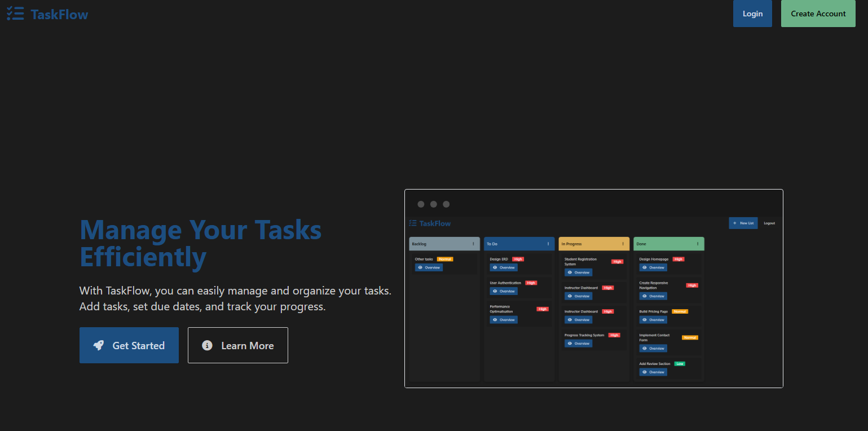This screenshot has width=868, height=431.
Task: Click the eye icon under 'User Authentication'
Action: click(x=495, y=291)
